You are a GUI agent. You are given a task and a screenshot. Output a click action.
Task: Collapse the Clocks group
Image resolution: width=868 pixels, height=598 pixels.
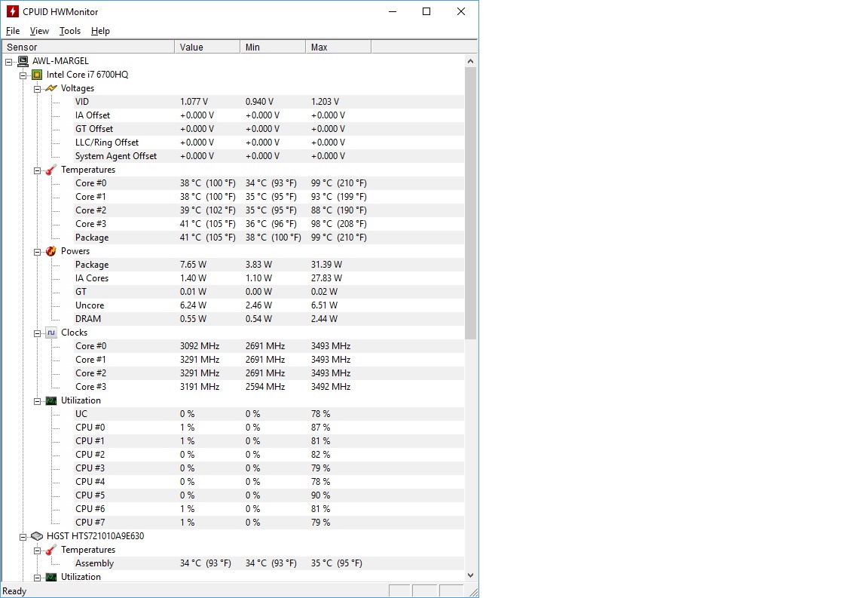38,333
